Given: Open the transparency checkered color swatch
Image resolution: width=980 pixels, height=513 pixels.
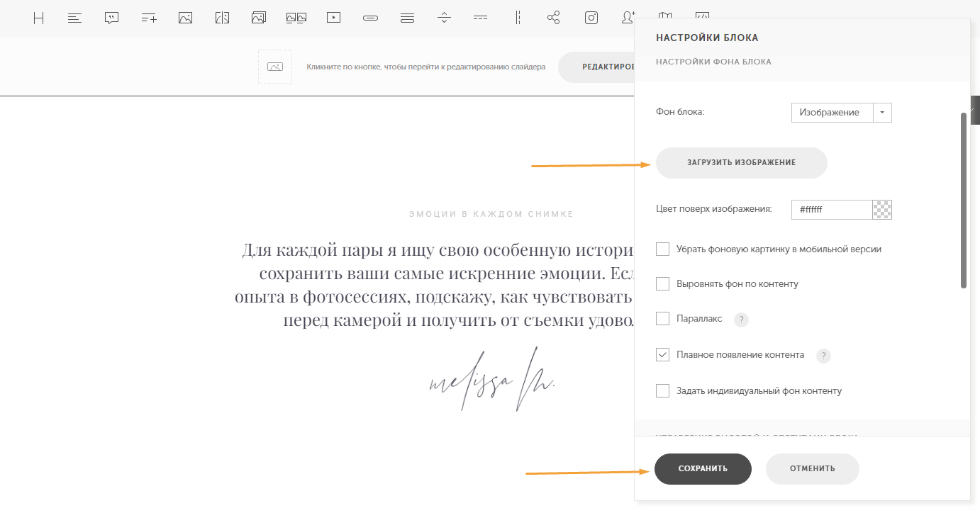Looking at the screenshot, I should pyautogui.click(x=882, y=210).
